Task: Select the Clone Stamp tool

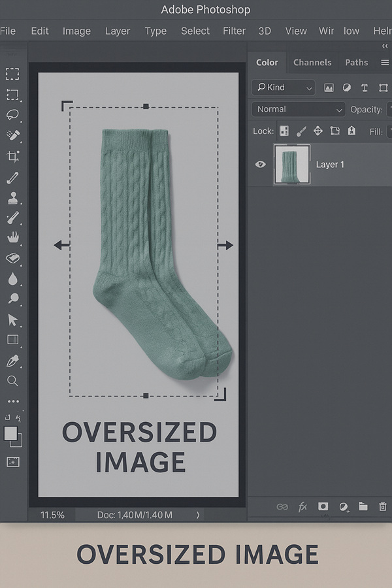Action: tap(13, 198)
